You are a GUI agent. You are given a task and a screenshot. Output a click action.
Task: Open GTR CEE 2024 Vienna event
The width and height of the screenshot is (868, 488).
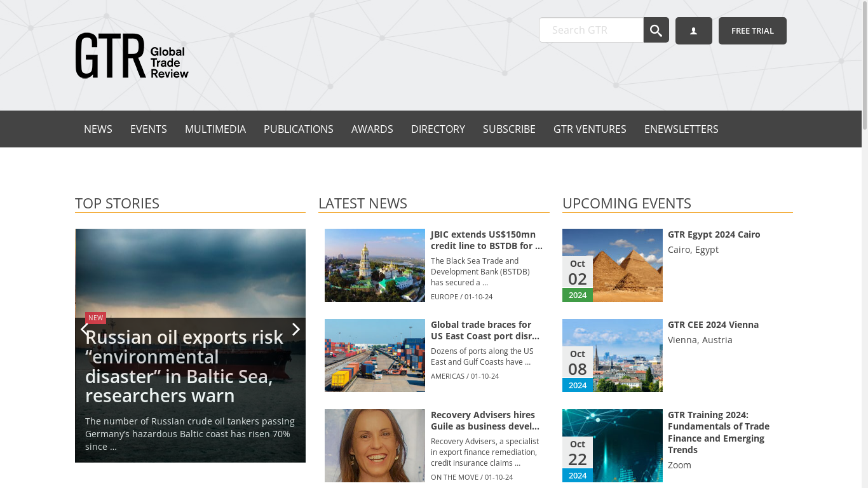(x=713, y=325)
